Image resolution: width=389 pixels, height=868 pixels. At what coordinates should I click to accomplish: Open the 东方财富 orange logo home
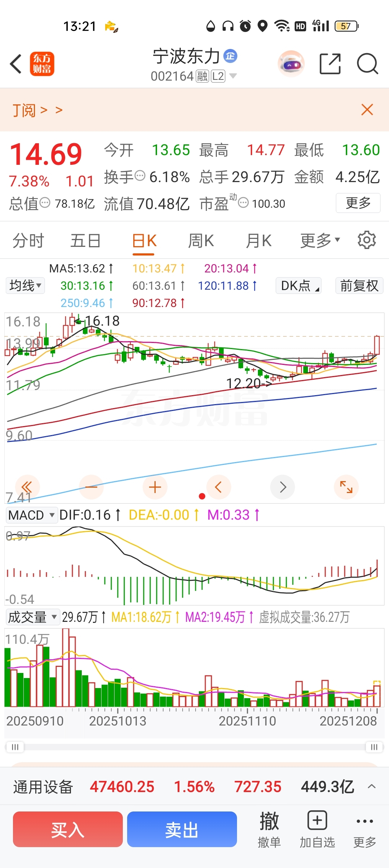pyautogui.click(x=42, y=64)
